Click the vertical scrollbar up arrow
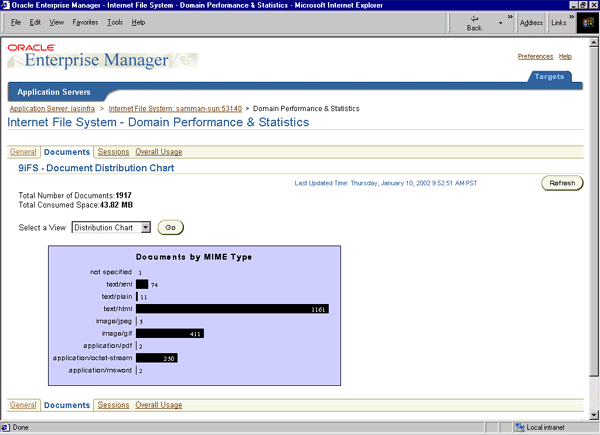The height and width of the screenshot is (435, 600). pos(594,42)
